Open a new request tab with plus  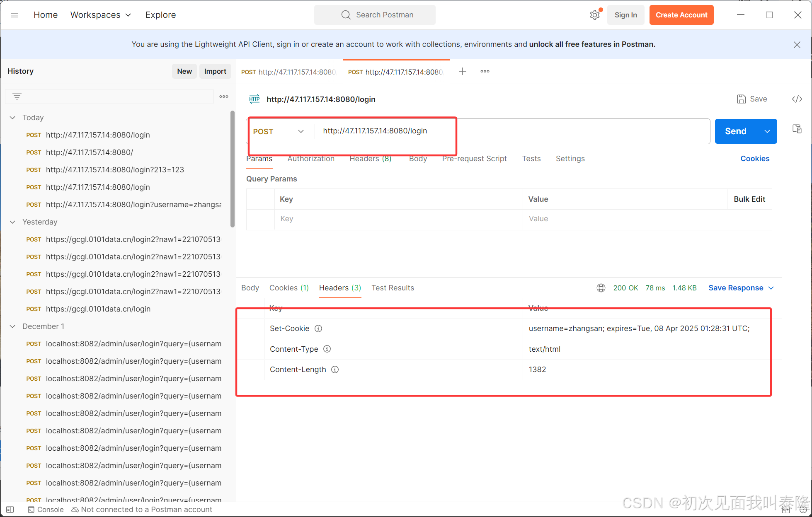tap(463, 71)
